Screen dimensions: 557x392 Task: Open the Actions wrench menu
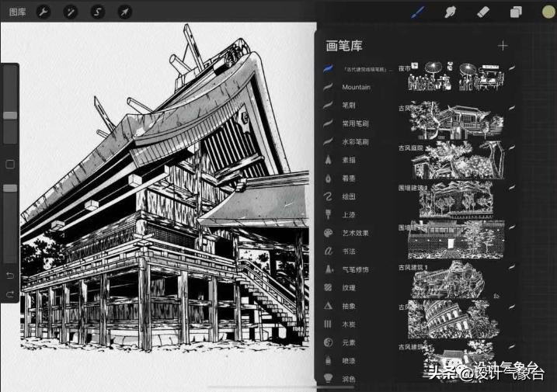44,12
